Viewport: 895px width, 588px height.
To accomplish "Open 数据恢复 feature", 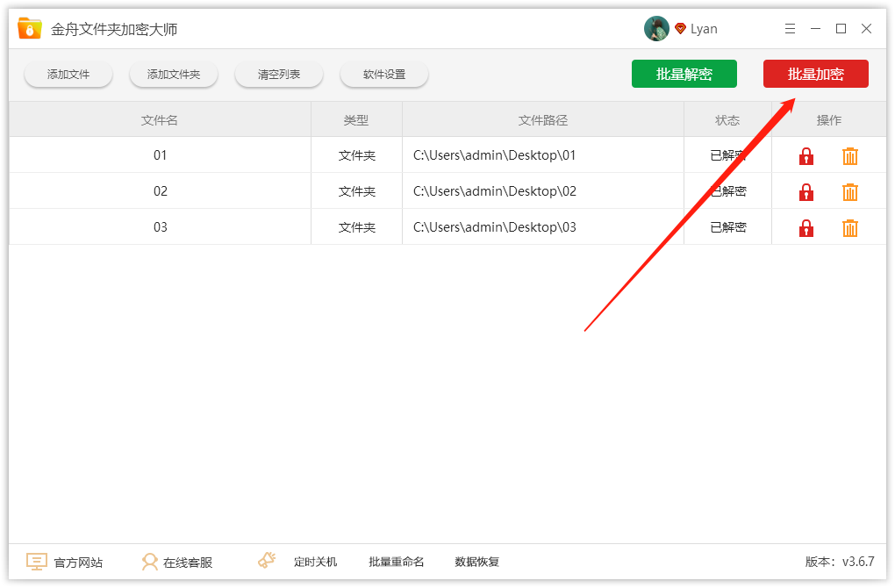I will coord(477,563).
